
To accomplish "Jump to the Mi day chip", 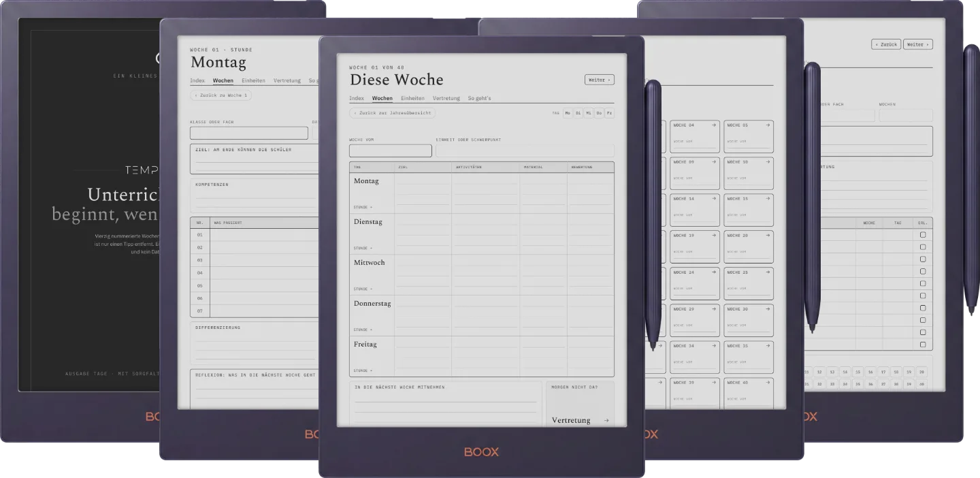I will [589, 113].
